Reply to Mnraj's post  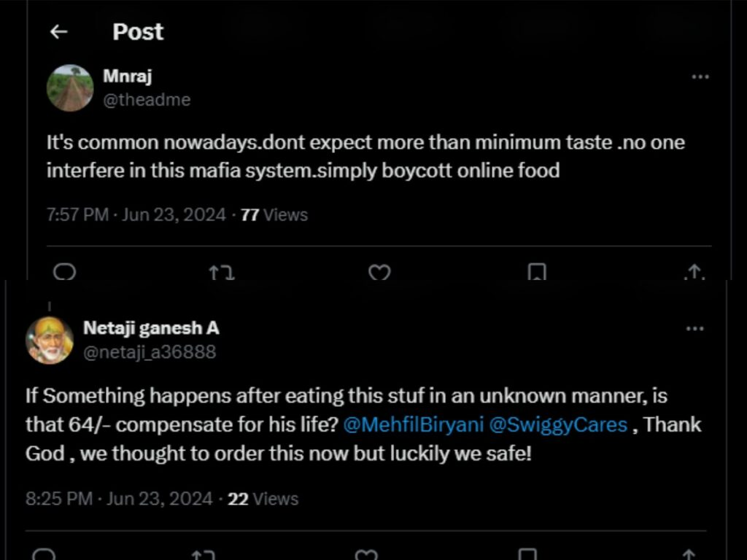[x=65, y=272]
